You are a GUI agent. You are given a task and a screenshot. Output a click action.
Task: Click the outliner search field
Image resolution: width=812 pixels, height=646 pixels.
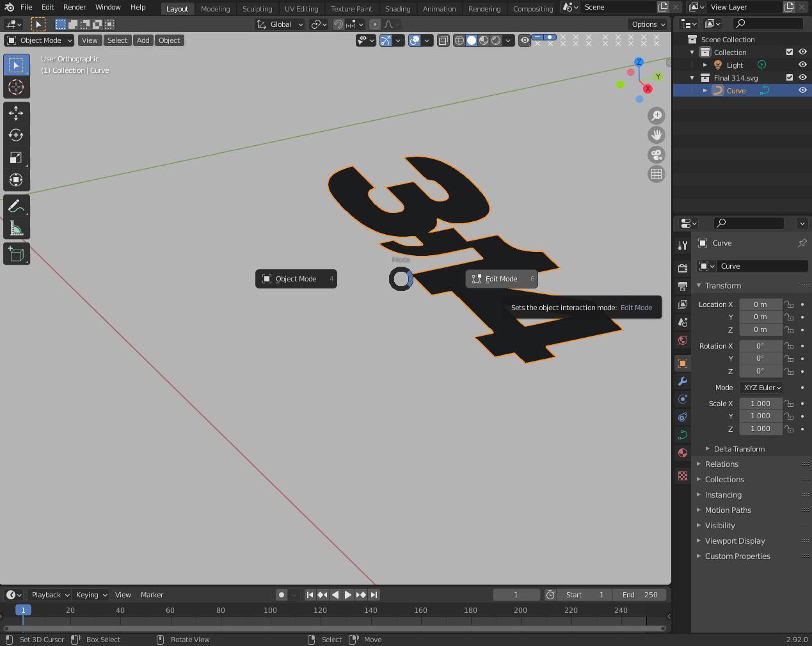coord(768,24)
